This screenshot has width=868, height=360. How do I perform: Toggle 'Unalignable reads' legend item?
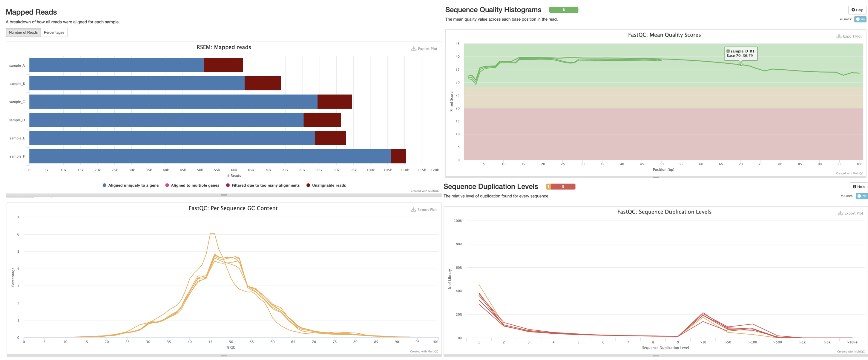point(326,185)
